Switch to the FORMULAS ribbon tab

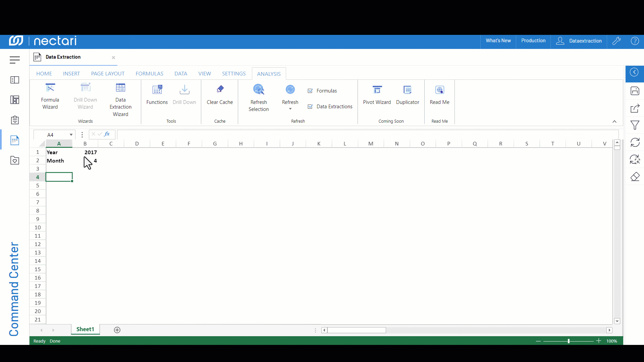149,74
